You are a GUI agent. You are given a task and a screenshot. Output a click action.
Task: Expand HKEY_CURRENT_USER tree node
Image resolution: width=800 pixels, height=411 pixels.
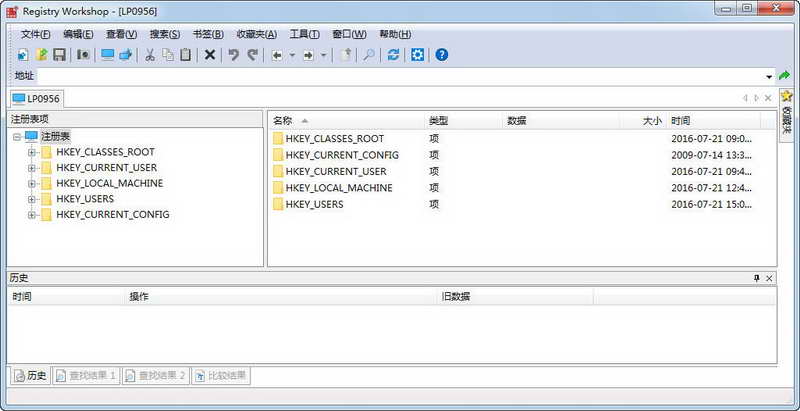[32, 168]
